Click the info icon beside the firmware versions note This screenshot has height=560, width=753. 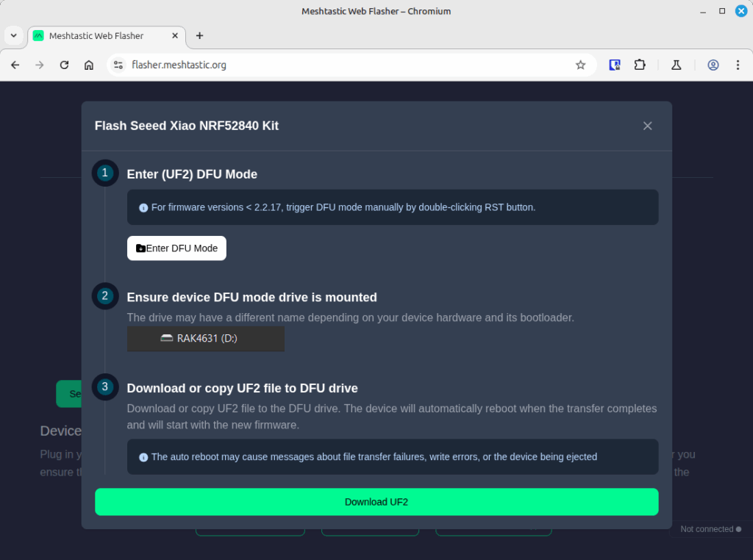pos(143,208)
